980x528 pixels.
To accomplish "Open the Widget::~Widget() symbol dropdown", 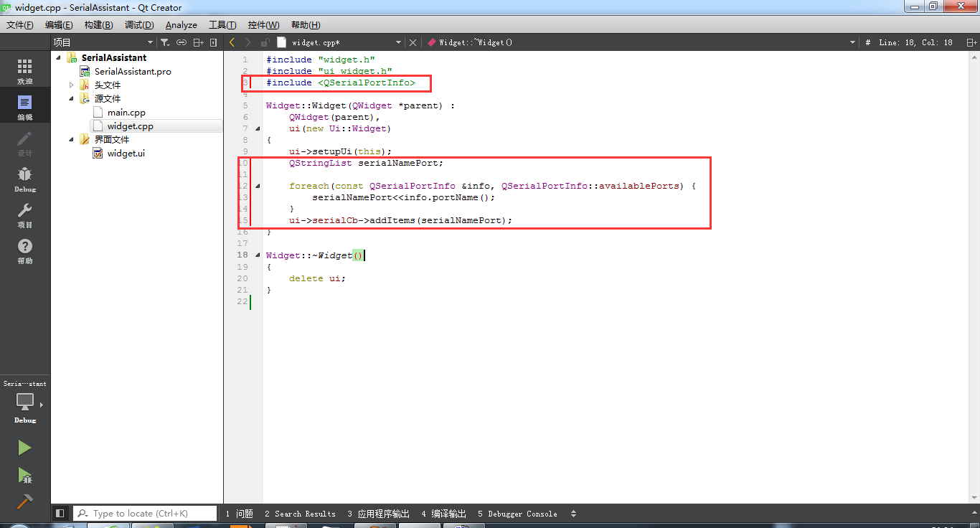I will pyautogui.click(x=640, y=42).
